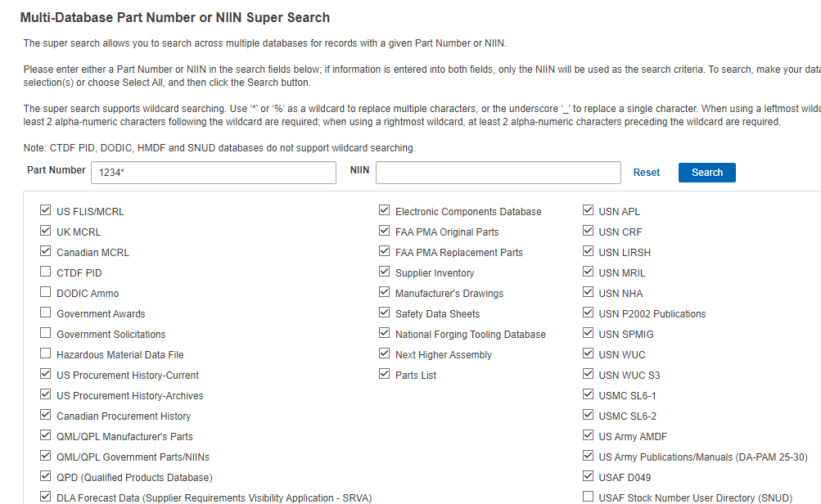Uncheck the USN WUC S3 checkbox
The image size is (821, 504).
pos(588,374)
